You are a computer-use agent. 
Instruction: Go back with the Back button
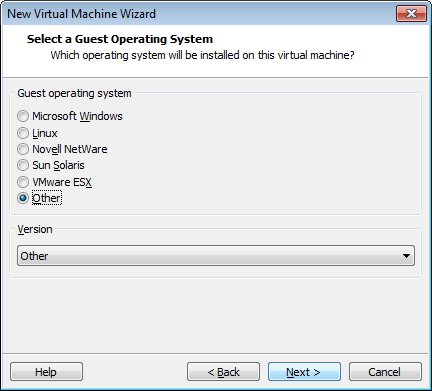click(x=223, y=372)
